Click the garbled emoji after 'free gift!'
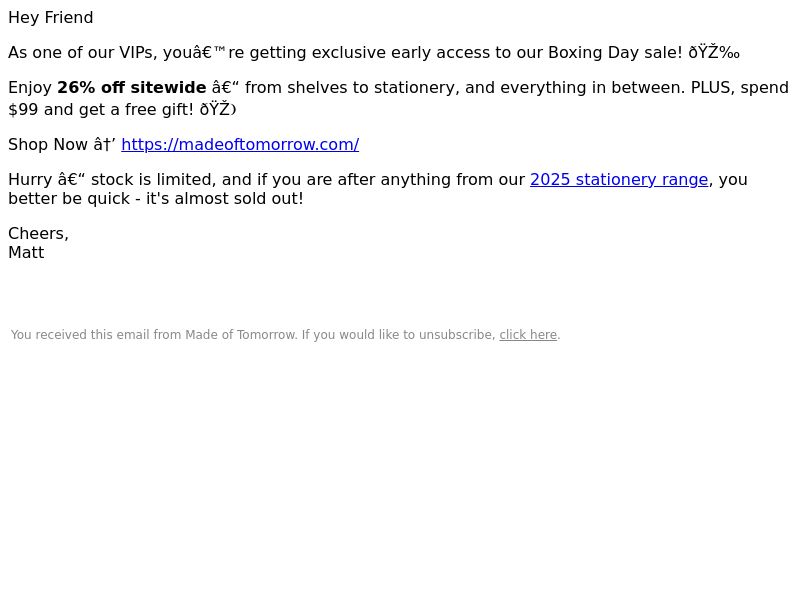 (x=218, y=109)
